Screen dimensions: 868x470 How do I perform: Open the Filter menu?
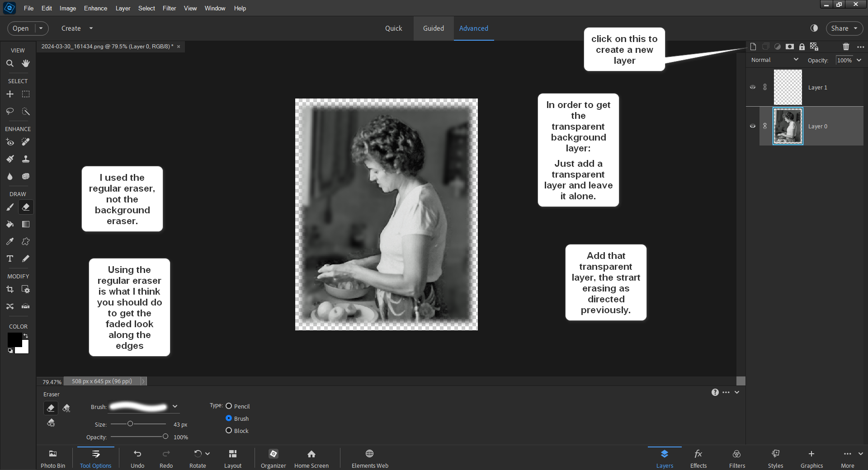point(169,8)
